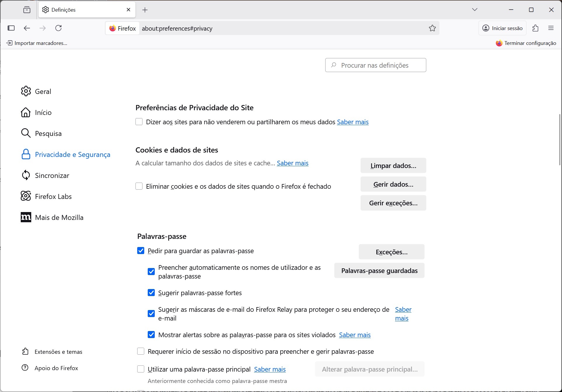
Task: Click Saber mais next to cookies description
Action: click(292, 163)
